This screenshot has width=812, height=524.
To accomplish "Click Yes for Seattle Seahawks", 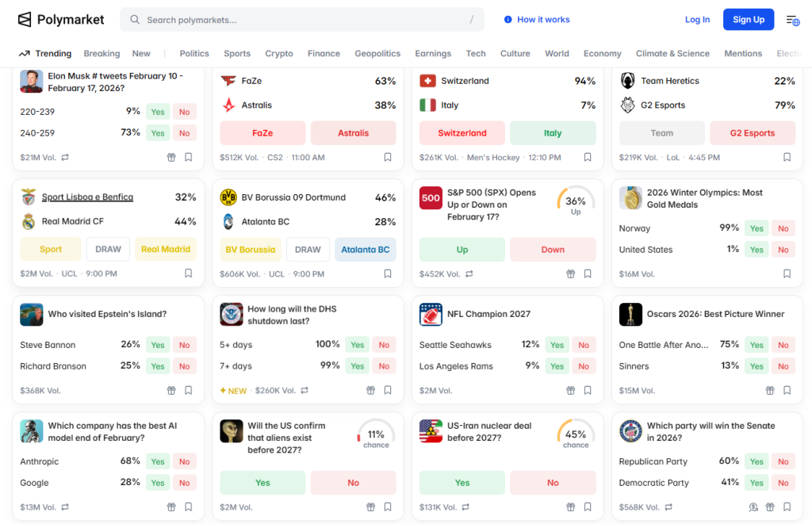I will [557, 345].
